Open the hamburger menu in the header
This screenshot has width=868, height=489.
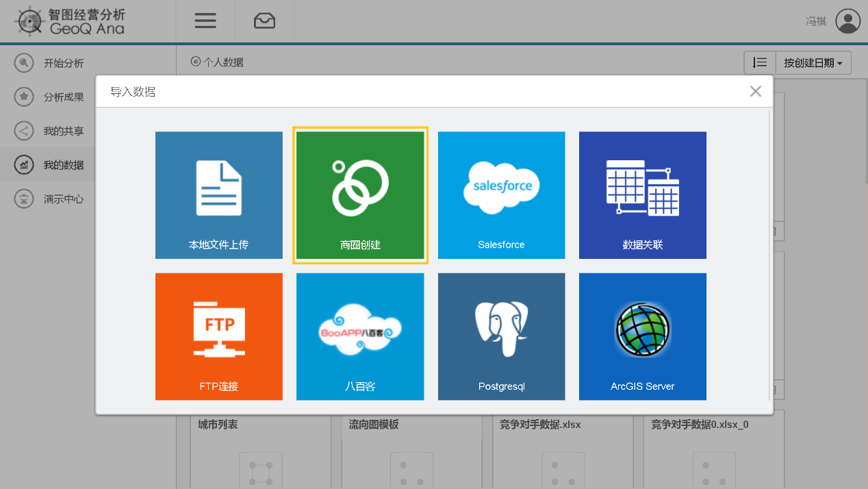click(205, 21)
